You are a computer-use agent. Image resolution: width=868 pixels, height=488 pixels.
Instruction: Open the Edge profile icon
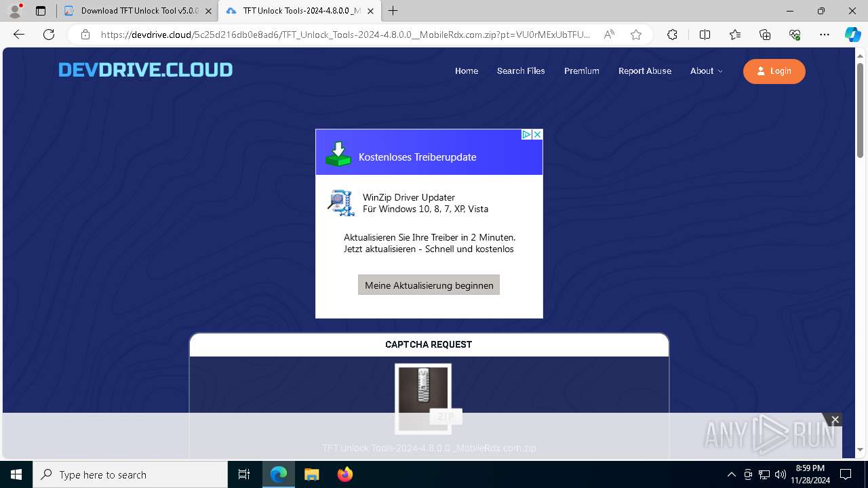(x=15, y=11)
